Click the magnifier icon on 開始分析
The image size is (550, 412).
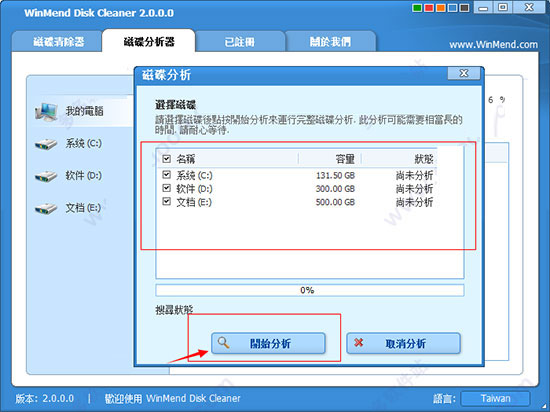point(223,343)
